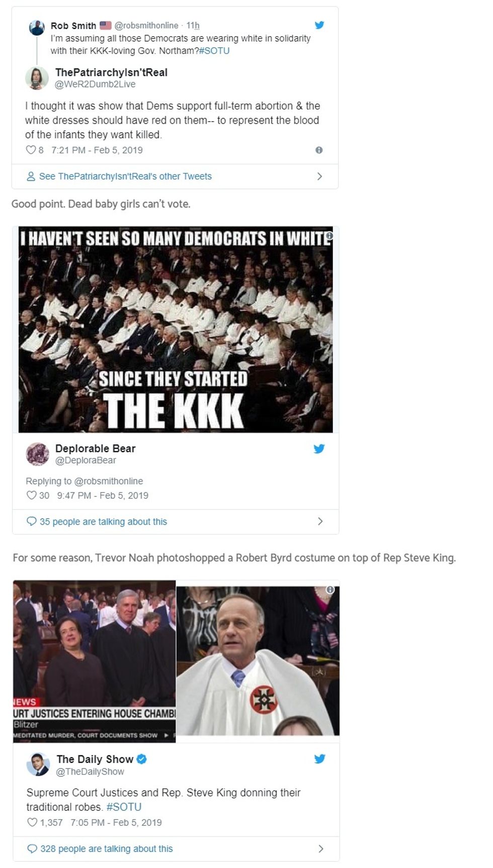Click the Twitter bird icon on The Daily Show tweet

[x=319, y=758]
